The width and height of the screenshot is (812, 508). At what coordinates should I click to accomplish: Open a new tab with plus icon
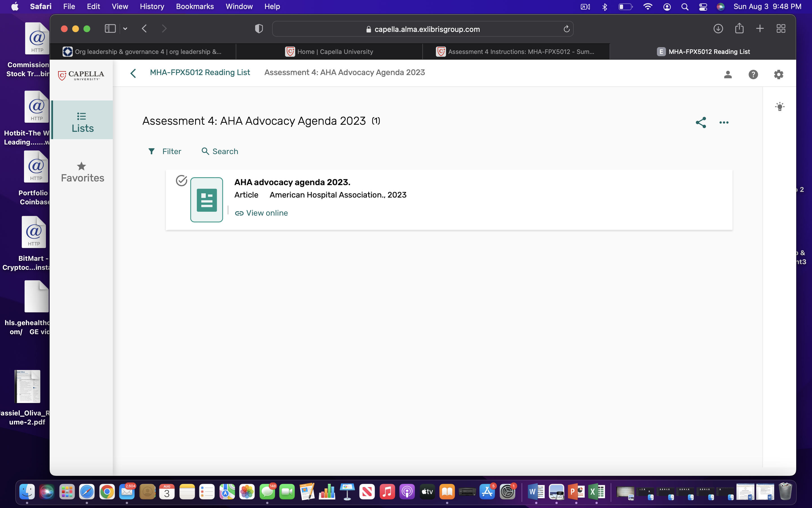(760, 29)
